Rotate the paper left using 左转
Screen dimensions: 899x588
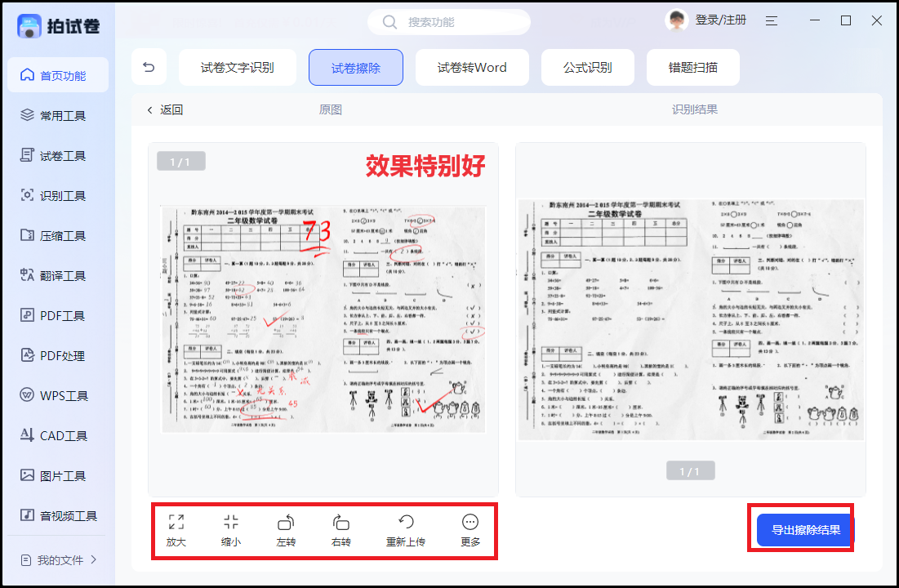pos(285,531)
